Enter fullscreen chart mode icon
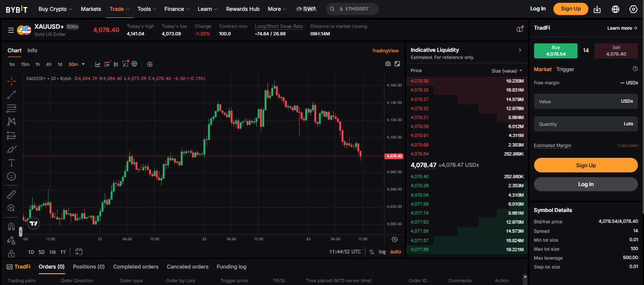The width and height of the screenshot is (644, 285). coord(397,64)
